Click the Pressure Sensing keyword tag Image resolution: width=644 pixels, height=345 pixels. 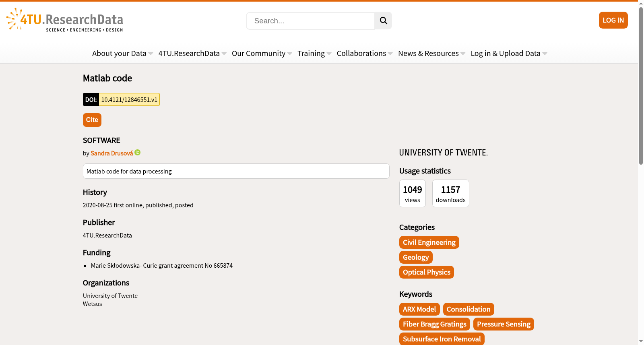[504, 324]
